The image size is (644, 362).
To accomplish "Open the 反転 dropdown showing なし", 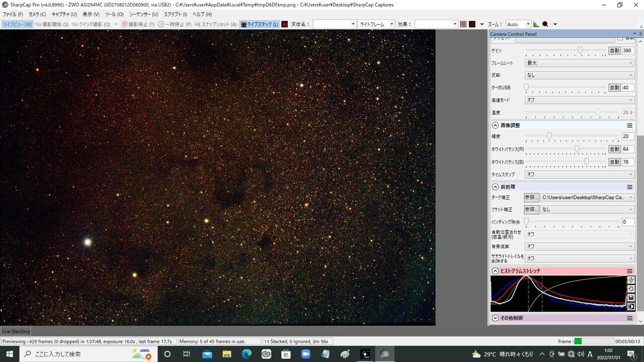I will [x=580, y=75].
